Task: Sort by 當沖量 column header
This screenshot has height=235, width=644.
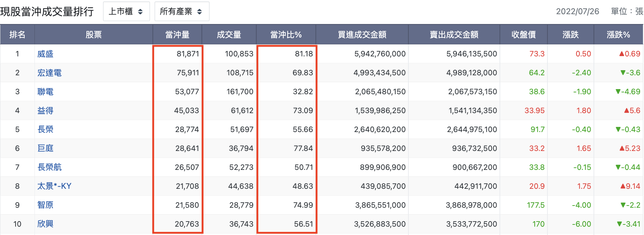Action: coord(178,35)
